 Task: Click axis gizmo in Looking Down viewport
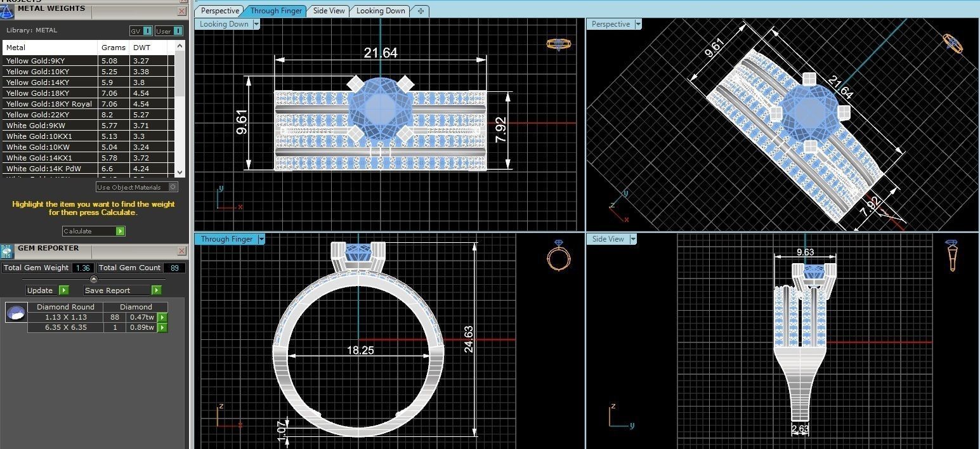click(228, 198)
